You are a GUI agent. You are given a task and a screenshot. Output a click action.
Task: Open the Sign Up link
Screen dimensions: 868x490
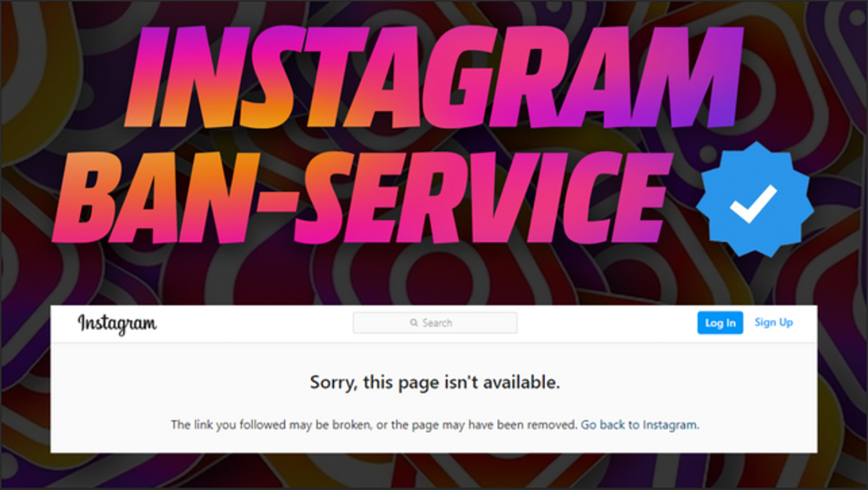point(774,323)
